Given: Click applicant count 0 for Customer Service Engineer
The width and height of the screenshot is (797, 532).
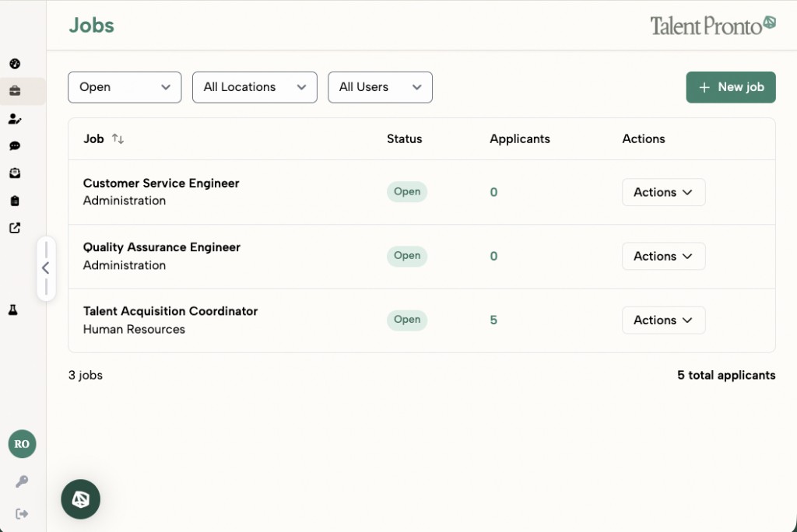Looking at the screenshot, I should pyautogui.click(x=493, y=192).
